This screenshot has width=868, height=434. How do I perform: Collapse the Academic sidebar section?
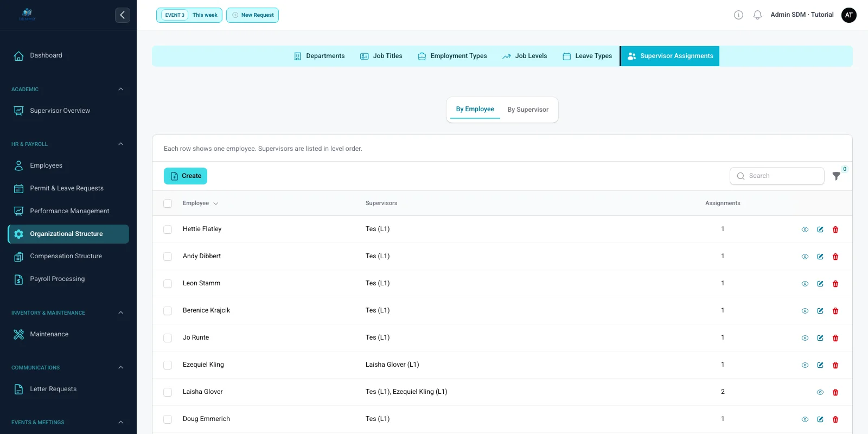click(x=121, y=89)
